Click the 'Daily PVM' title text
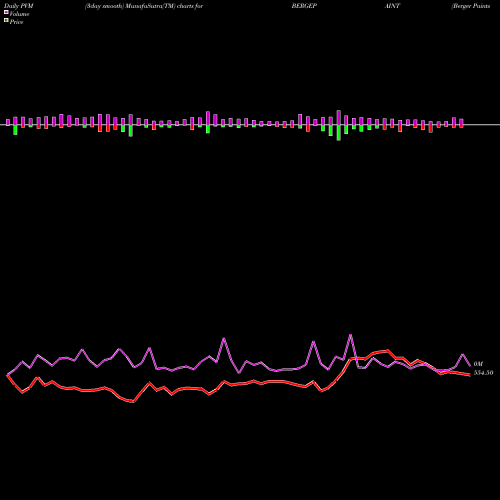The image size is (500, 500). click(x=19, y=6)
